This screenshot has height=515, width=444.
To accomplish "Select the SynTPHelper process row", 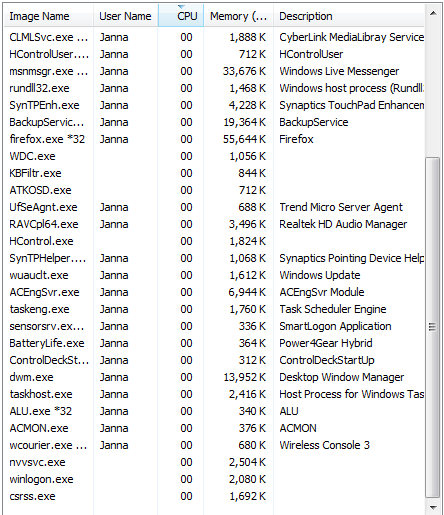I will tap(214, 258).
